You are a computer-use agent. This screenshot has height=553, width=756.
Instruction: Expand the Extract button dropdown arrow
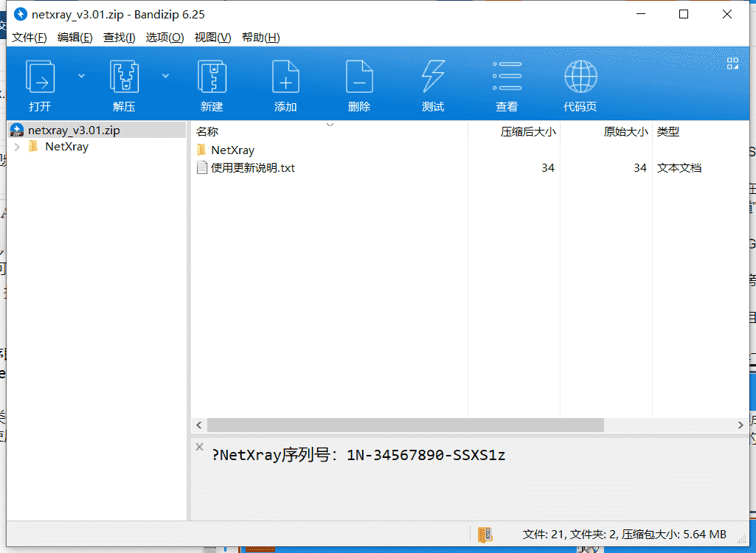point(165,76)
